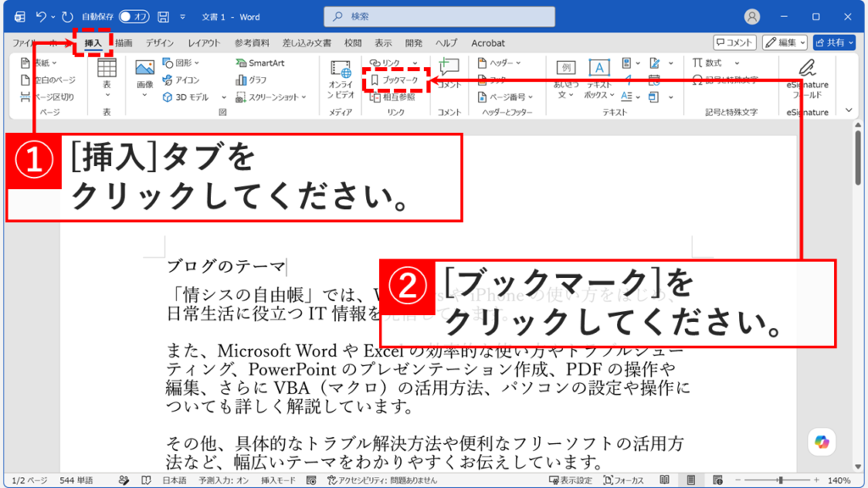The height and width of the screenshot is (488, 868).
Task: Switch to the デザイン tab
Action: tap(159, 42)
